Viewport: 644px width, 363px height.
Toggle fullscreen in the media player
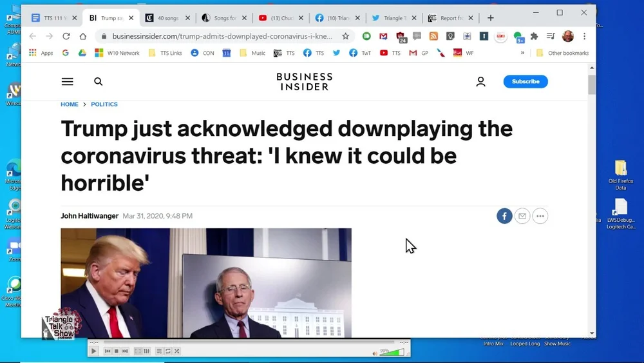(x=138, y=351)
